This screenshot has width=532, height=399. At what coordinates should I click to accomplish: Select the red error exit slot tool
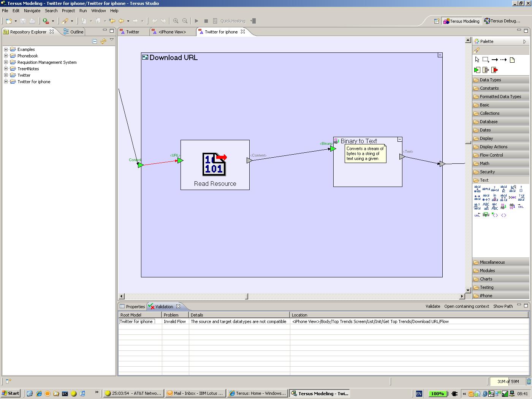pyautogui.click(x=494, y=70)
